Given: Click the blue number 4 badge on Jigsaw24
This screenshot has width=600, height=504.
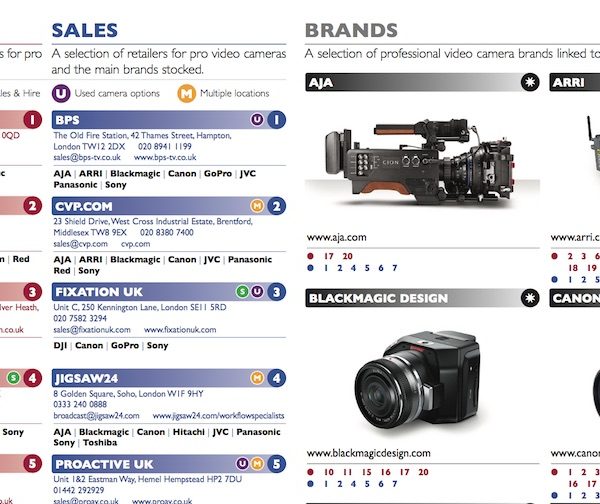Looking at the screenshot, I should (x=276, y=378).
